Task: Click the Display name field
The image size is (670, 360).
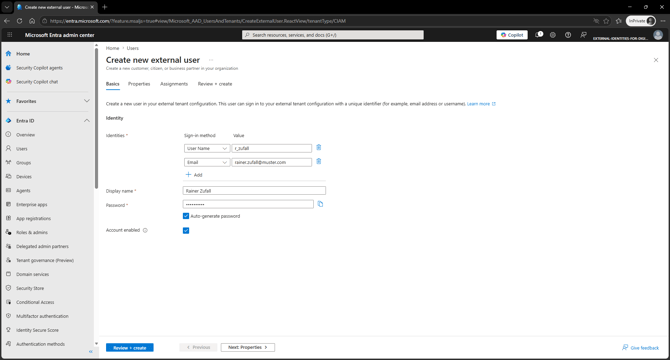Action: tap(254, 191)
